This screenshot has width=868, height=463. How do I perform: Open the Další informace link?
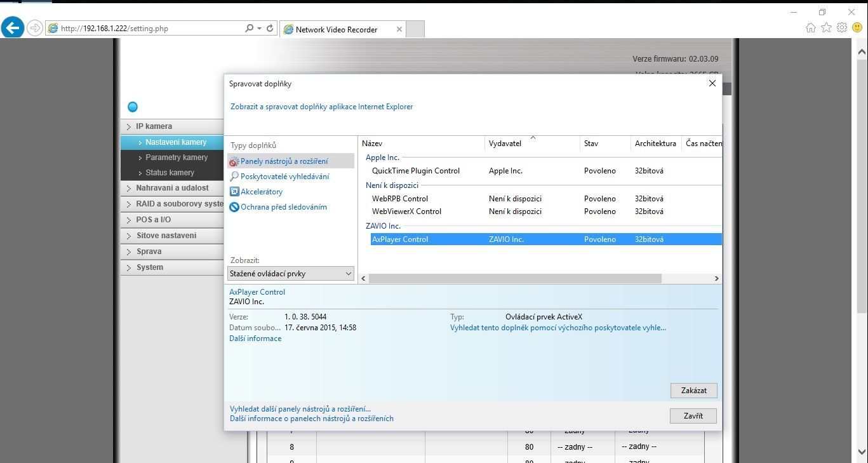[x=255, y=339]
